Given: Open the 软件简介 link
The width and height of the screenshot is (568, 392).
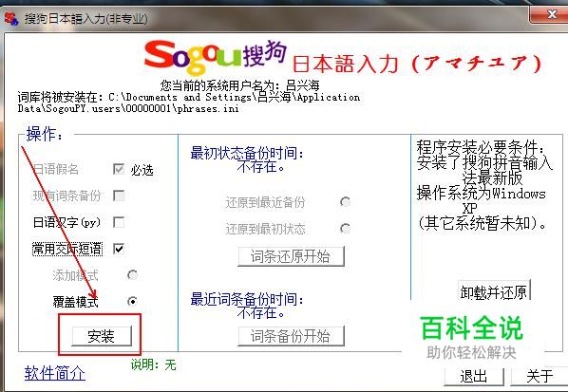Looking at the screenshot, I should pyautogui.click(x=55, y=373).
